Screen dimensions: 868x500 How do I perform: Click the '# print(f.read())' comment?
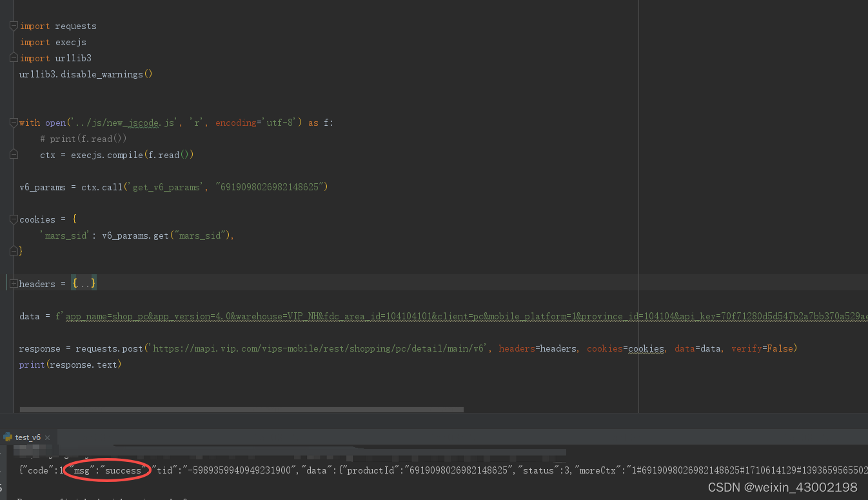pos(83,139)
